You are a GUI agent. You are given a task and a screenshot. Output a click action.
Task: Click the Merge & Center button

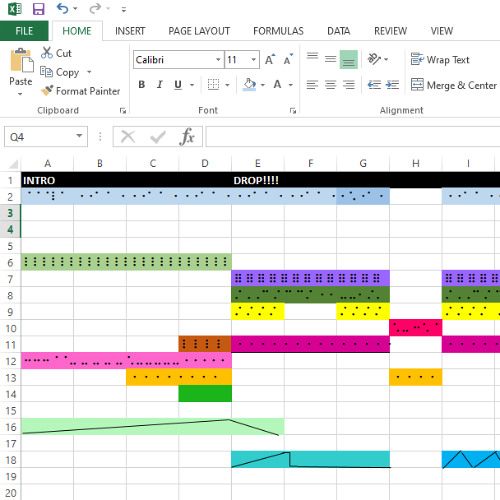click(454, 85)
